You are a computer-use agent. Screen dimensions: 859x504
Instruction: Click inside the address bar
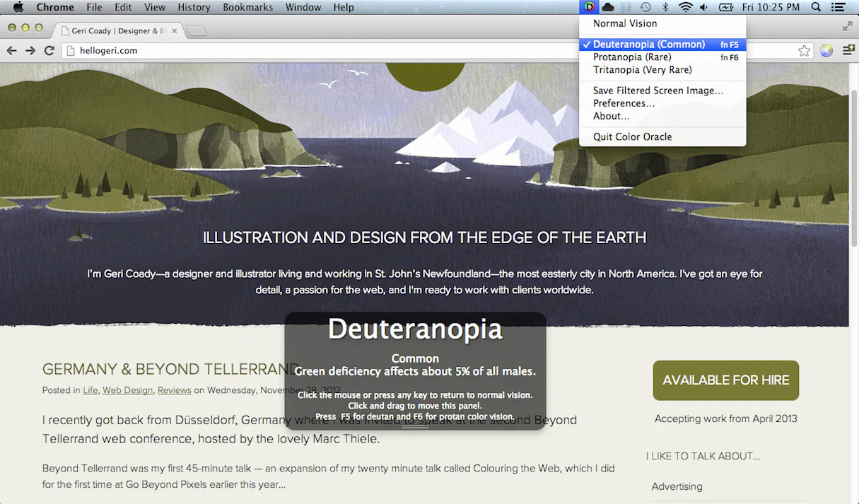[283, 50]
